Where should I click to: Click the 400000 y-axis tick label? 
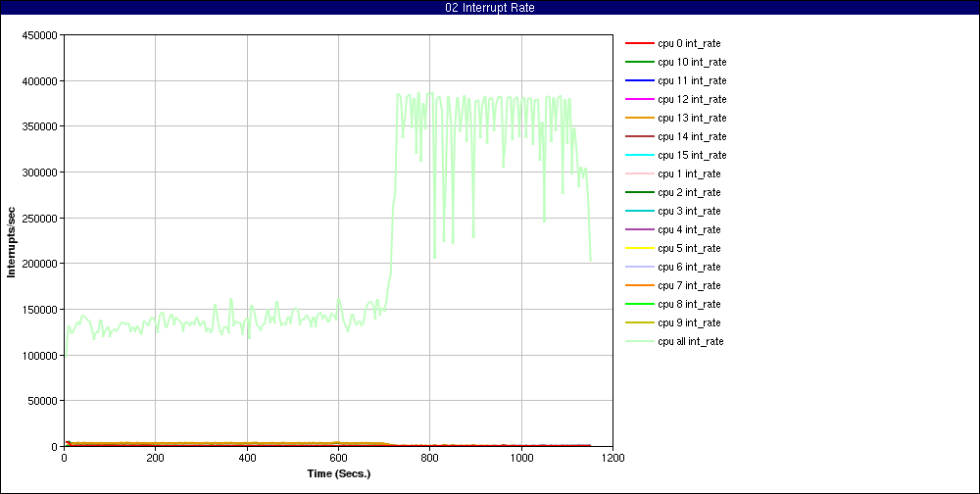point(41,81)
